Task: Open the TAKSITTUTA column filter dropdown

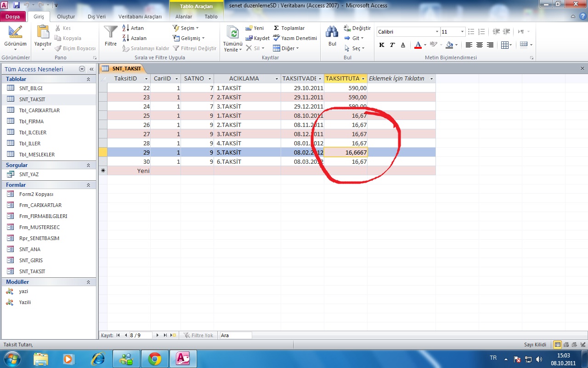Action: [x=363, y=79]
